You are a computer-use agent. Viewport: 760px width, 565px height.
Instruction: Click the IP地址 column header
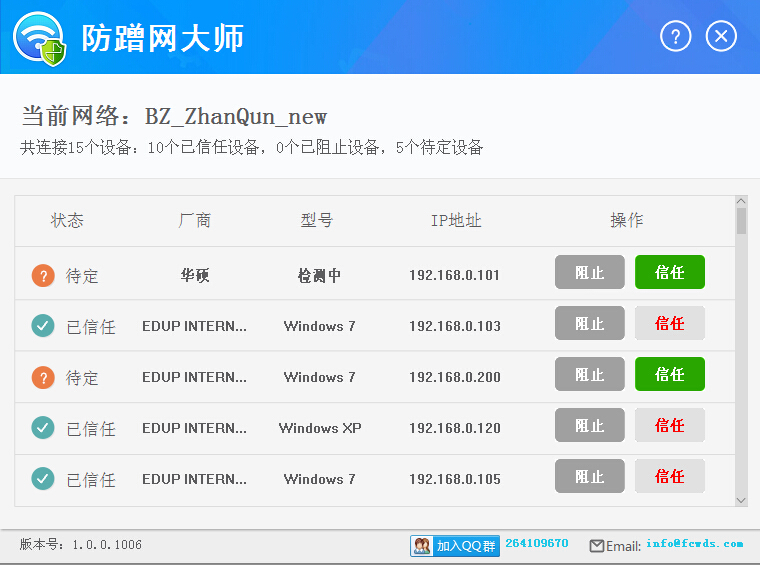pyautogui.click(x=456, y=221)
